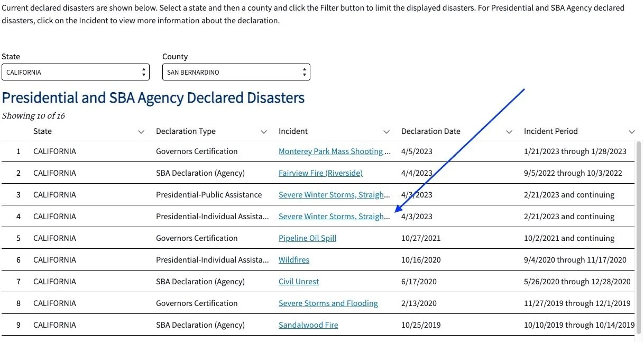This screenshot has height=342, width=644.
Task: Select '9/4/2020 through 11/17/2020' incident period
Action: pyautogui.click(x=575, y=260)
